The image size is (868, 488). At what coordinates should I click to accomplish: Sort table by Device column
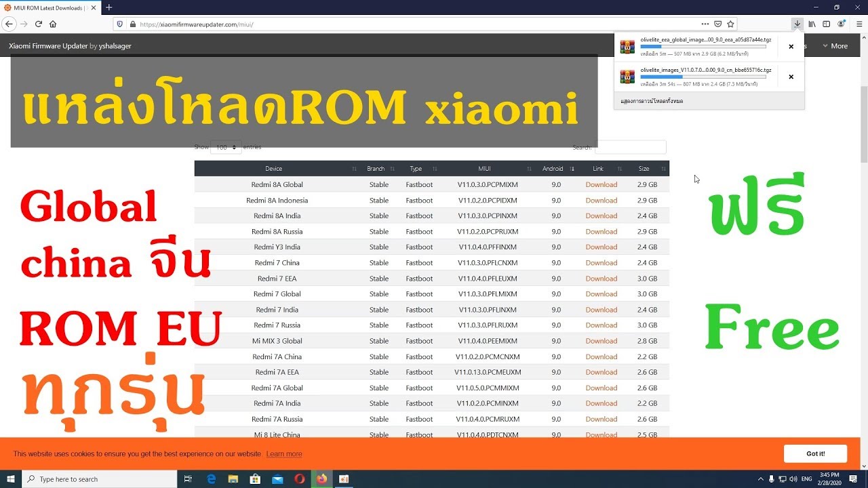click(x=277, y=168)
